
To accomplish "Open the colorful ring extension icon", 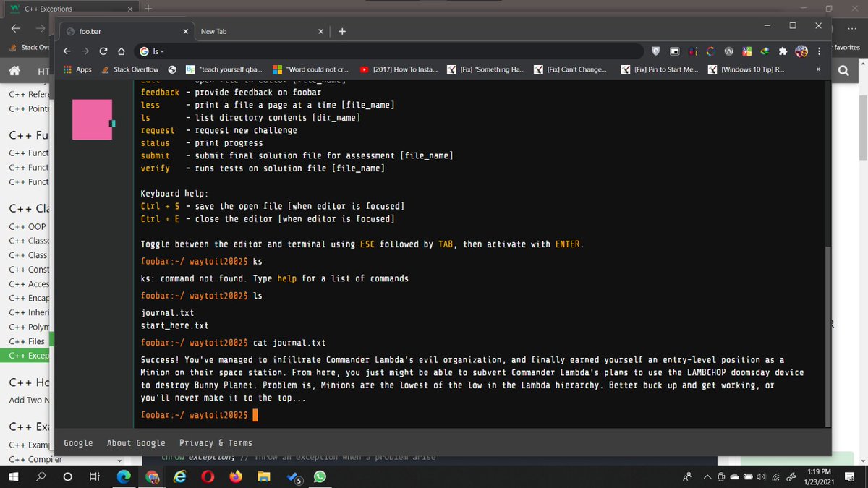I will coord(711,51).
